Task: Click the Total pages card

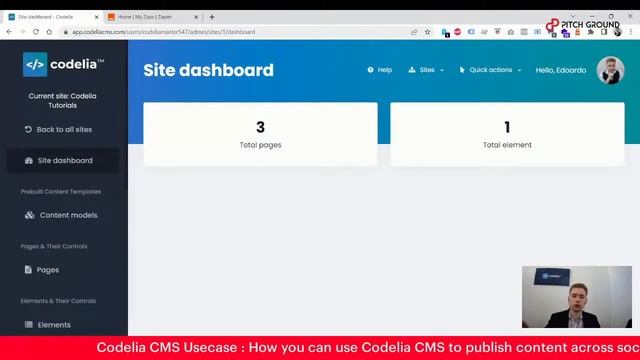Action: pyautogui.click(x=260, y=134)
